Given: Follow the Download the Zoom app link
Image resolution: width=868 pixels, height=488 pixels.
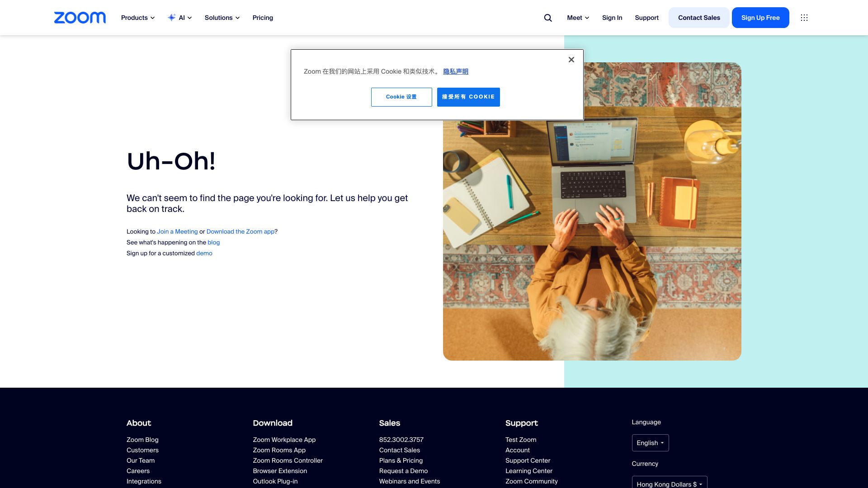Looking at the screenshot, I should point(241,231).
